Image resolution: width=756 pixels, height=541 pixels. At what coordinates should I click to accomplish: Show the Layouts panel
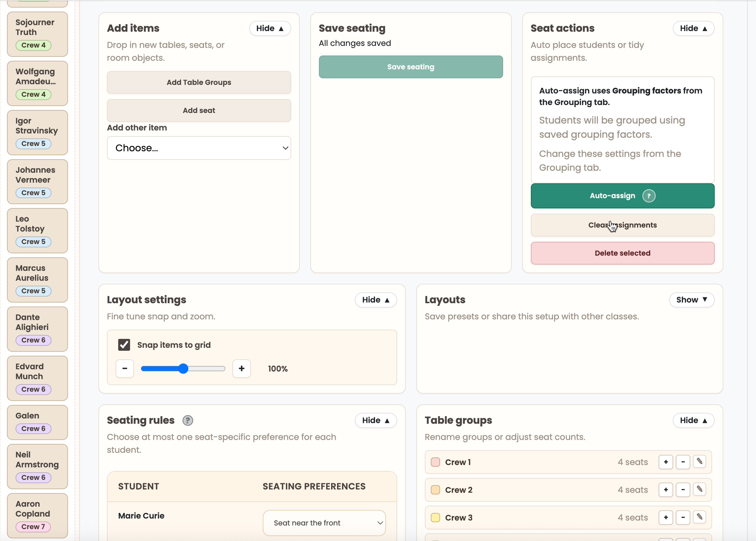point(691,300)
